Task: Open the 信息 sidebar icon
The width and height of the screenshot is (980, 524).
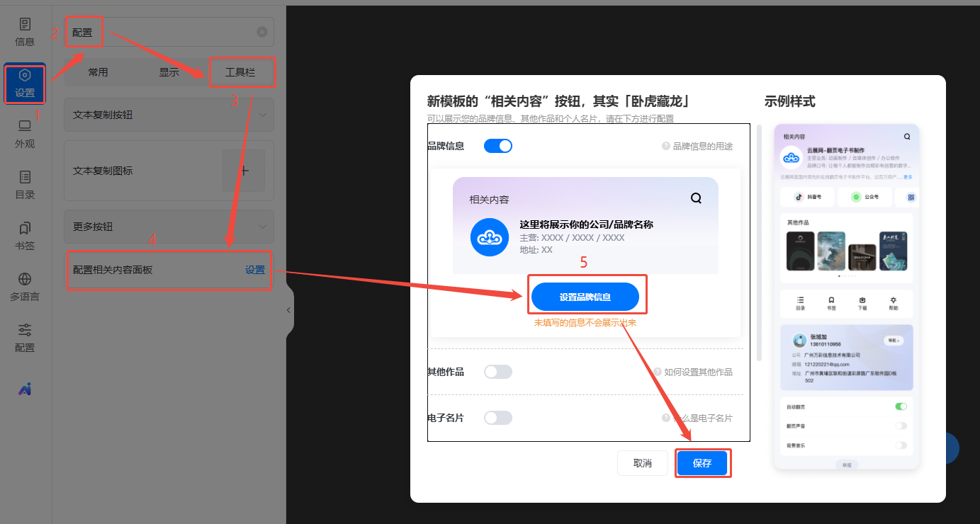Action: (25, 32)
